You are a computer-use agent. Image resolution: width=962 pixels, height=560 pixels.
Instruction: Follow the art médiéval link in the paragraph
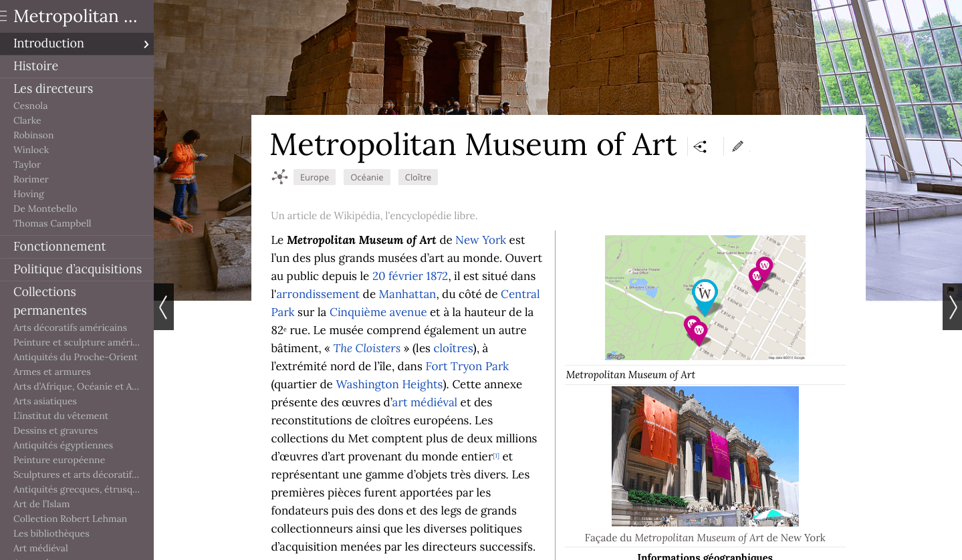click(425, 402)
